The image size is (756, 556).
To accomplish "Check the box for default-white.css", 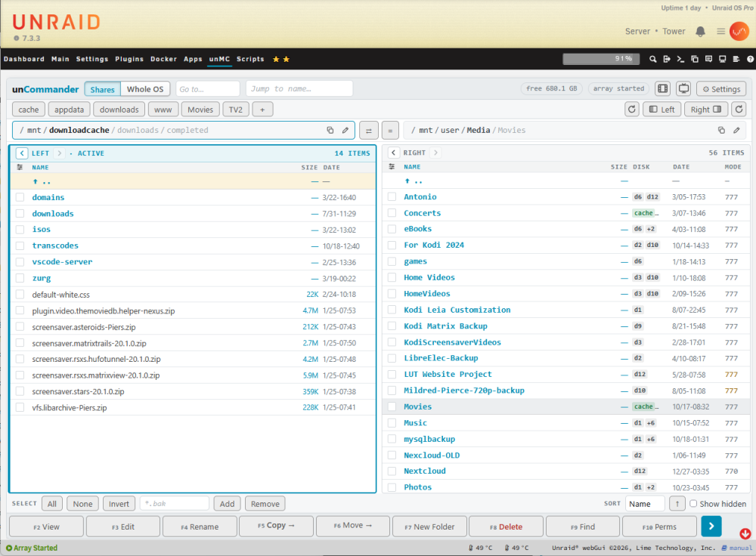I will [x=20, y=295].
